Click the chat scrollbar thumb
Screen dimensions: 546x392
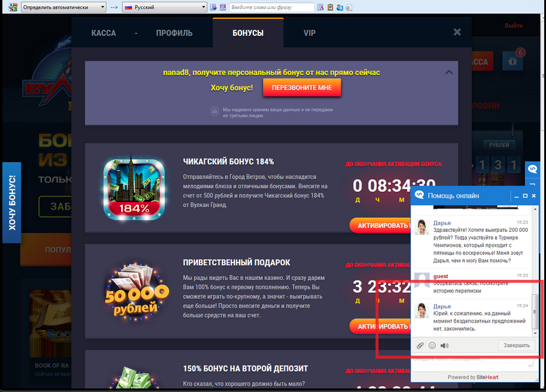[535, 311]
